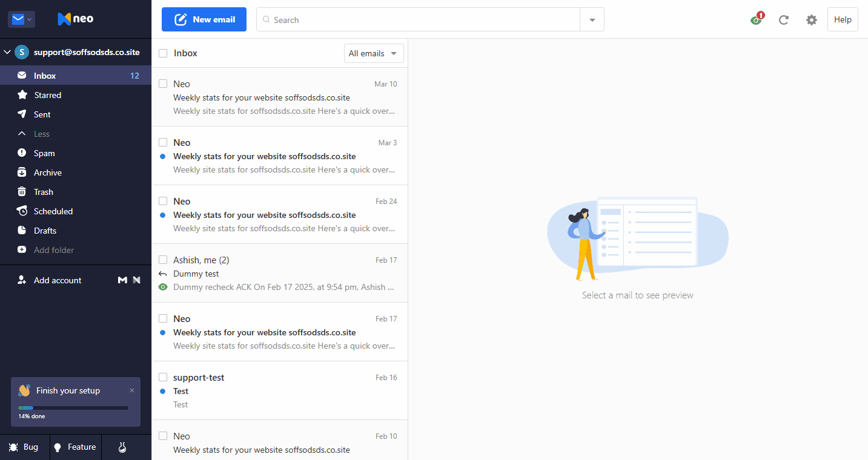This screenshot has width=868, height=460.
Task: Click the star icon beside Starred
Action: (x=22, y=95)
